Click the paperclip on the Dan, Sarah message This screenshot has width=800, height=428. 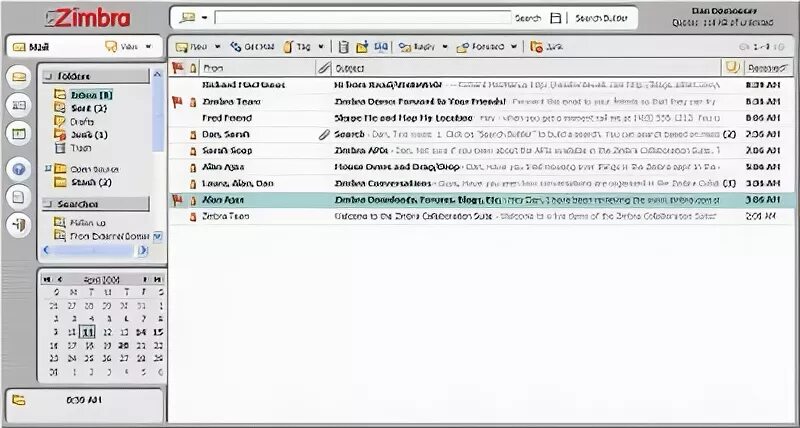click(323, 135)
